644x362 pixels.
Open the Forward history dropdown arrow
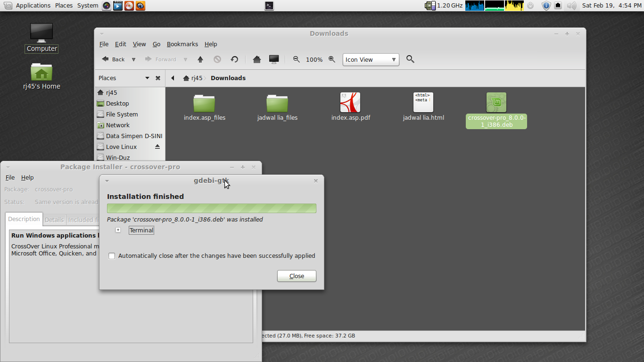(185, 59)
